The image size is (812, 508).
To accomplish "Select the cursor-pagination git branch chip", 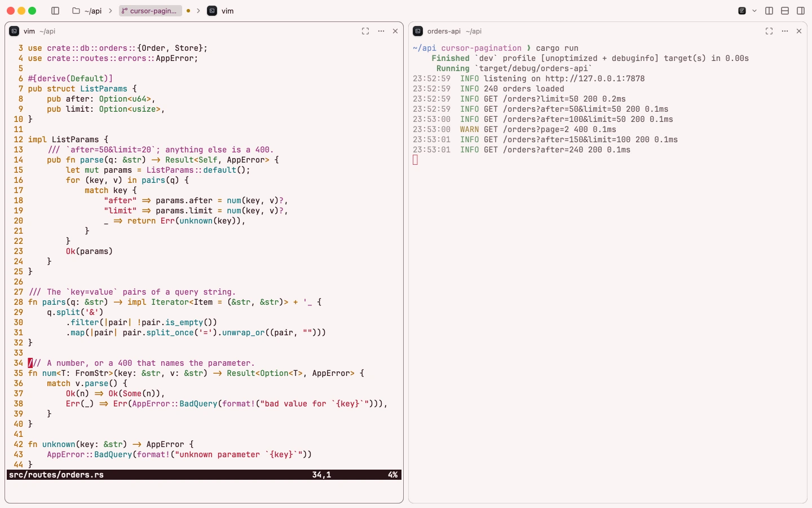I will [150, 11].
